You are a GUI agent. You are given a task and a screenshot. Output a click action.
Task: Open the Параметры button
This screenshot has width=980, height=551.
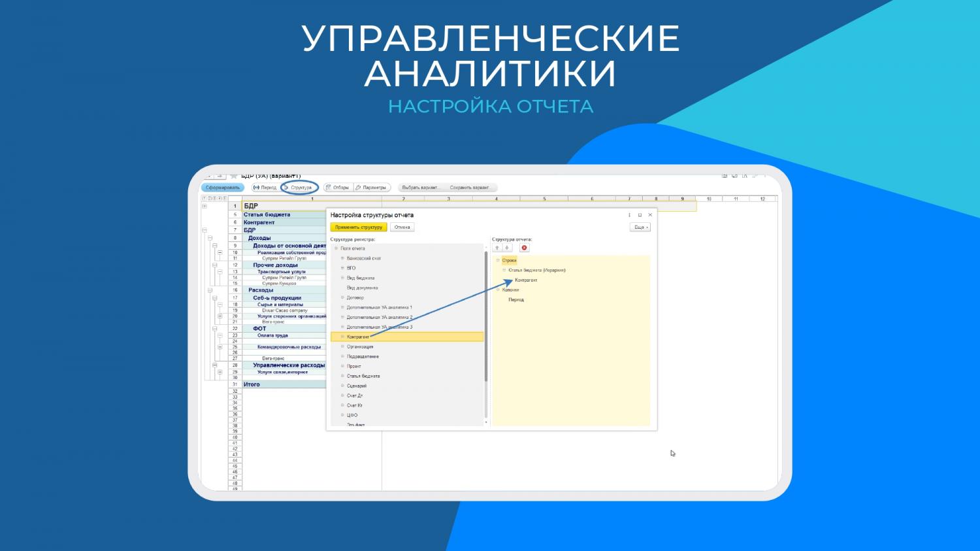372,188
